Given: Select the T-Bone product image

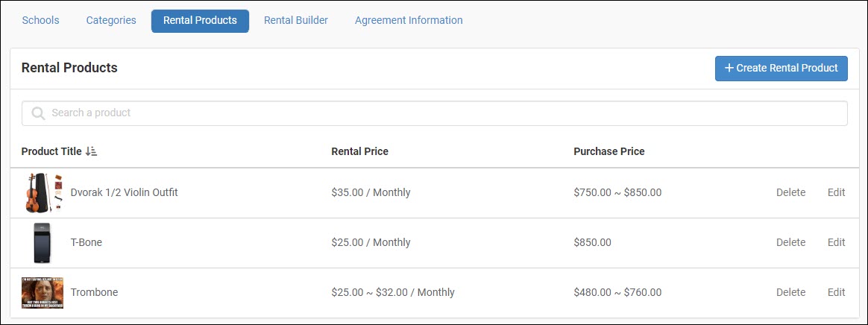Looking at the screenshot, I should pyautogui.click(x=42, y=242).
